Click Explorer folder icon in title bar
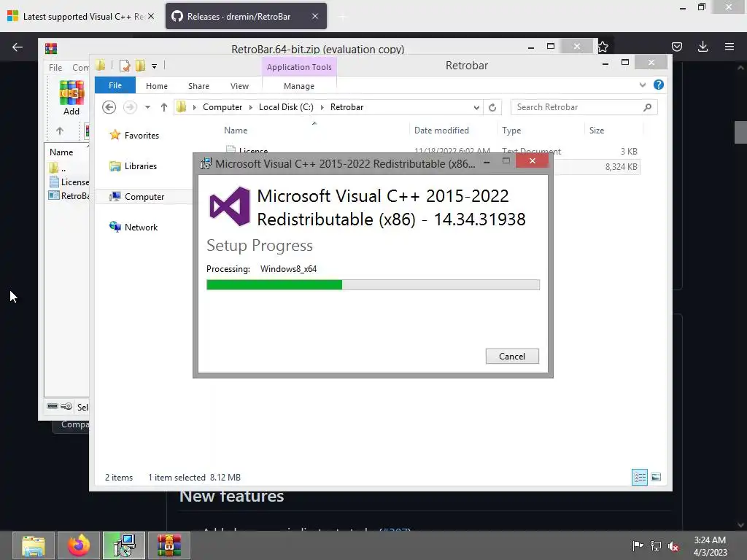Image resolution: width=747 pixels, height=560 pixels. (x=100, y=65)
